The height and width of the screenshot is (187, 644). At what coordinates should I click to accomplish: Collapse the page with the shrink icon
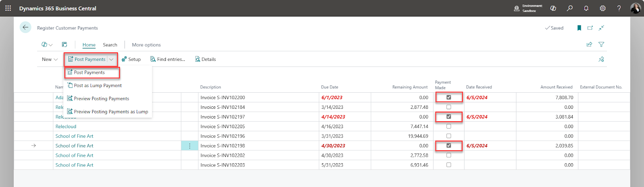(x=601, y=28)
